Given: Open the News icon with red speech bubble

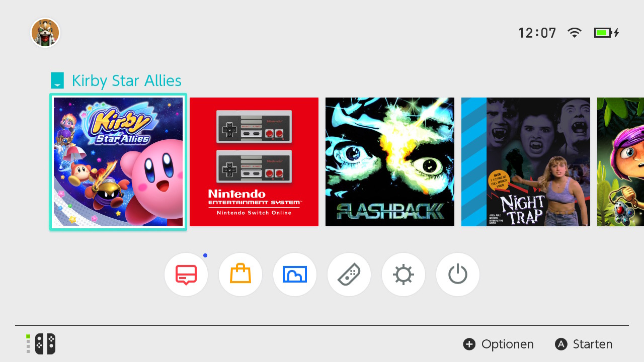Looking at the screenshot, I should (186, 275).
